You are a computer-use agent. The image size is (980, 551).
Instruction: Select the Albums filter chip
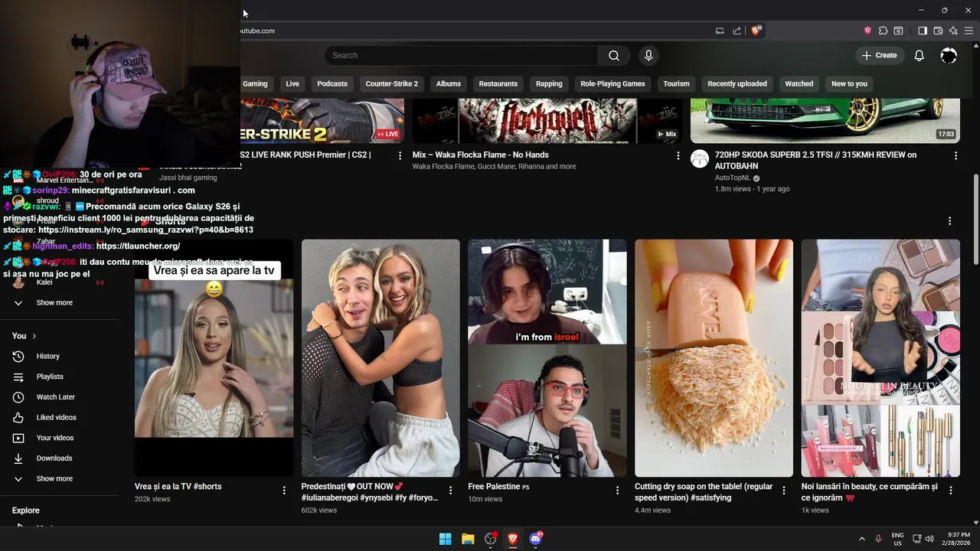click(x=449, y=83)
